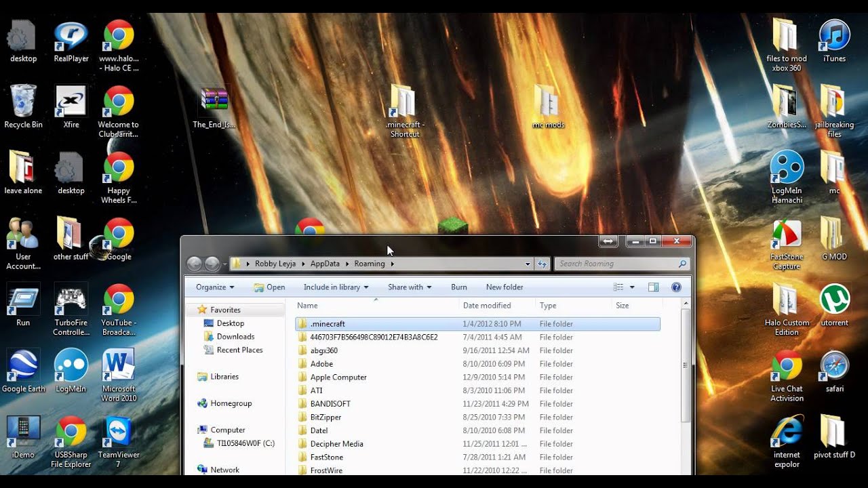Navigate to Robby Leyja in the breadcrumb
The image size is (868, 488).
[275, 264]
